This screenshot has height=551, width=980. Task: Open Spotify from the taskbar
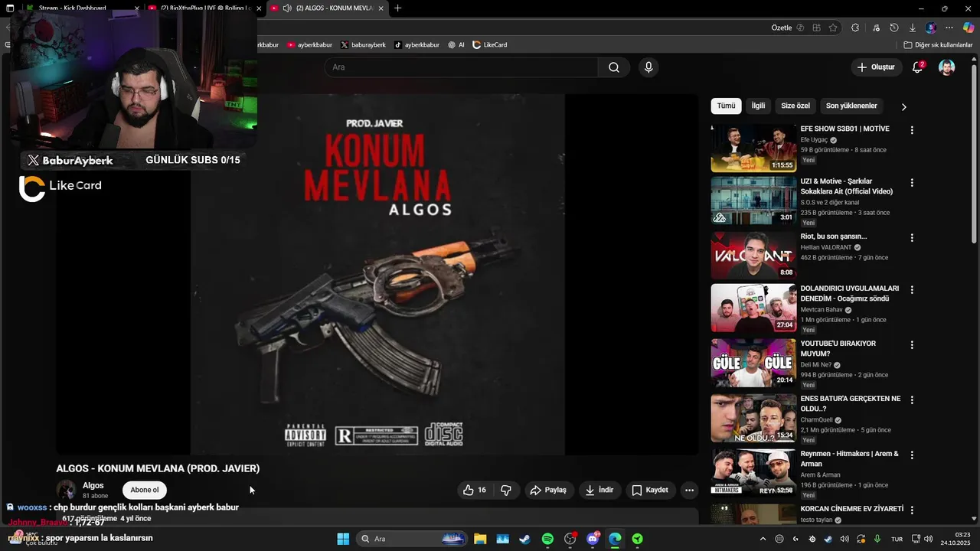[x=547, y=539]
